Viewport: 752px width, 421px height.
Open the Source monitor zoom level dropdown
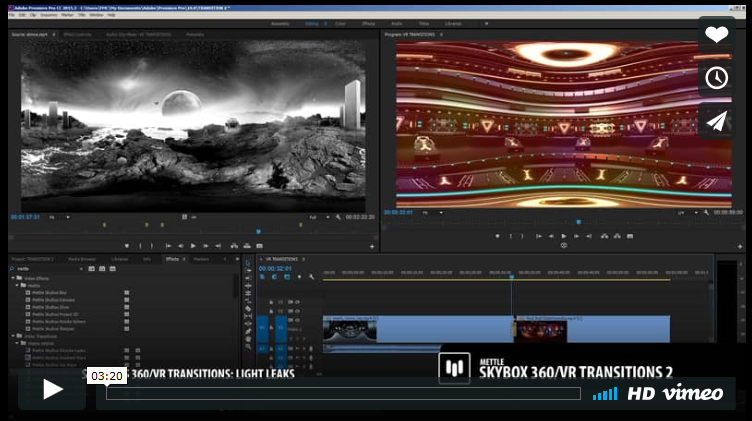[59, 217]
